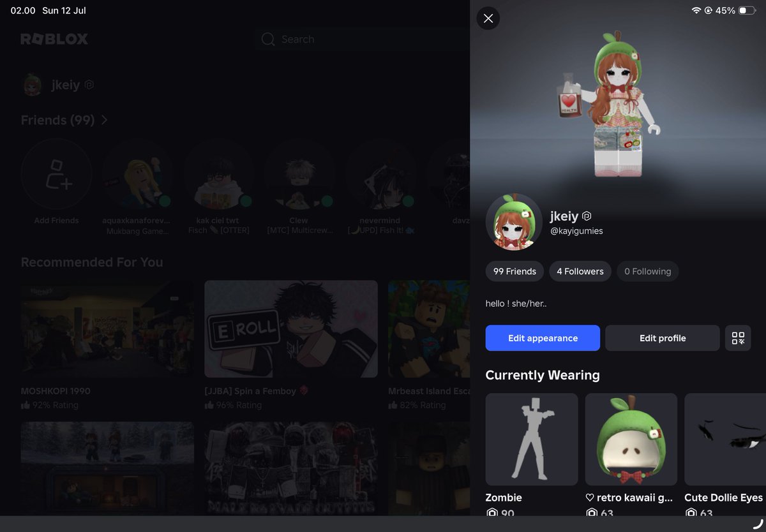Click the bio text hello ! she/her..
The height and width of the screenshot is (532, 766).
click(x=516, y=304)
